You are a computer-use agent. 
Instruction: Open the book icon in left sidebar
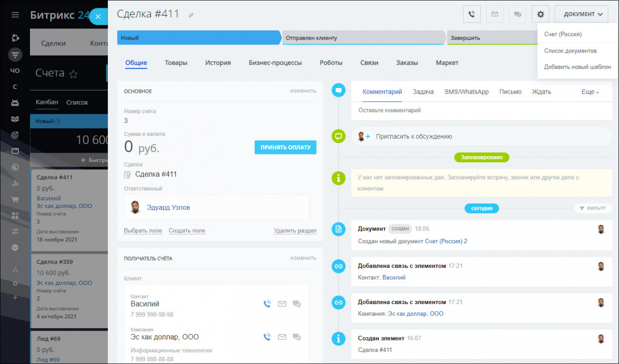point(15,119)
